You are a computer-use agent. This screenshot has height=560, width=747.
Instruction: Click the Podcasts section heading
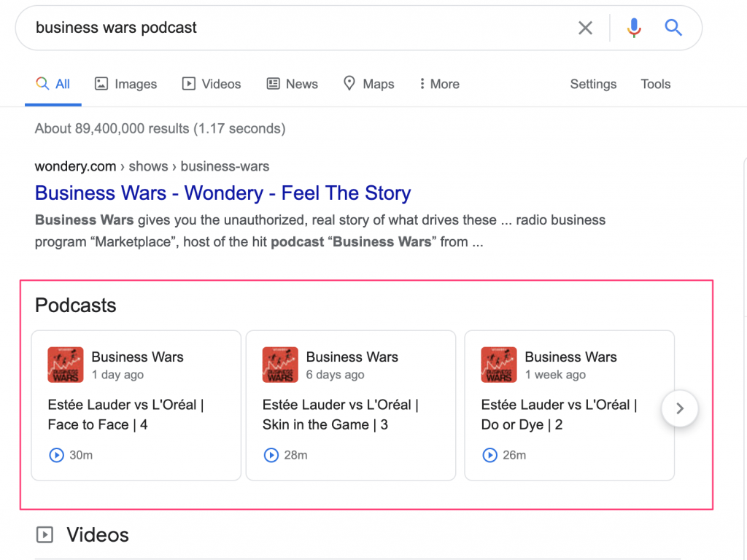(76, 306)
